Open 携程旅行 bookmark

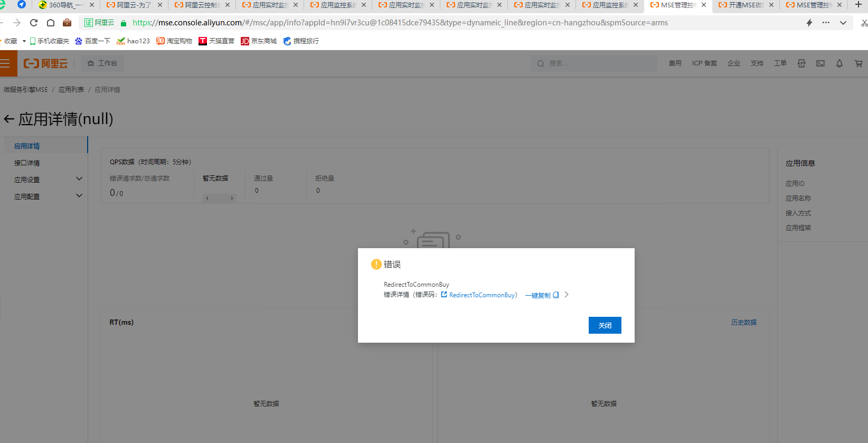point(301,41)
